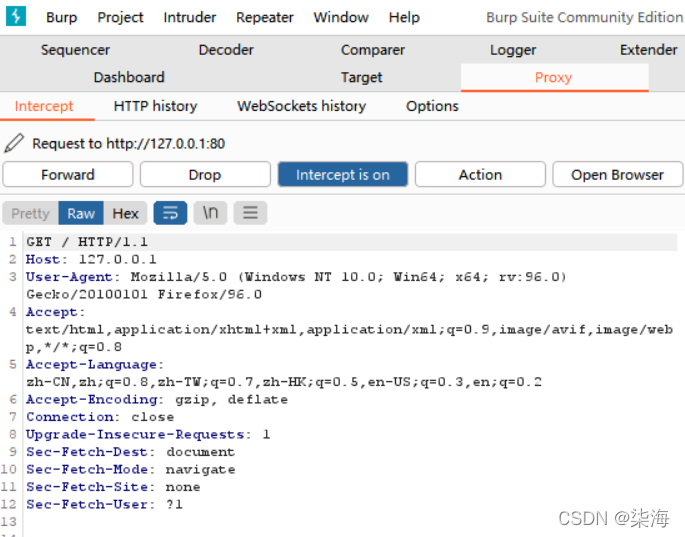The width and height of the screenshot is (685, 537).
Task: Toggle the line wrap icon button
Action: [x=170, y=213]
